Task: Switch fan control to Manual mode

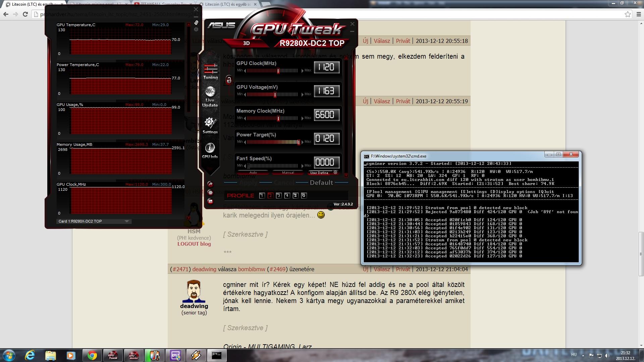Action: [x=288, y=173]
